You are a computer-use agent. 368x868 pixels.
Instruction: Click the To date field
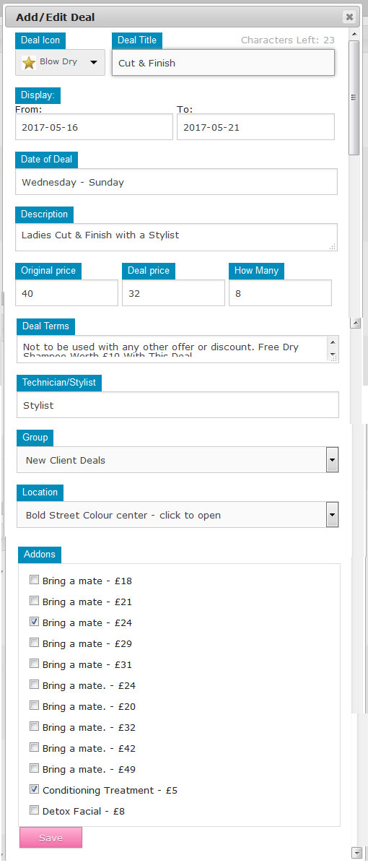[x=255, y=126]
